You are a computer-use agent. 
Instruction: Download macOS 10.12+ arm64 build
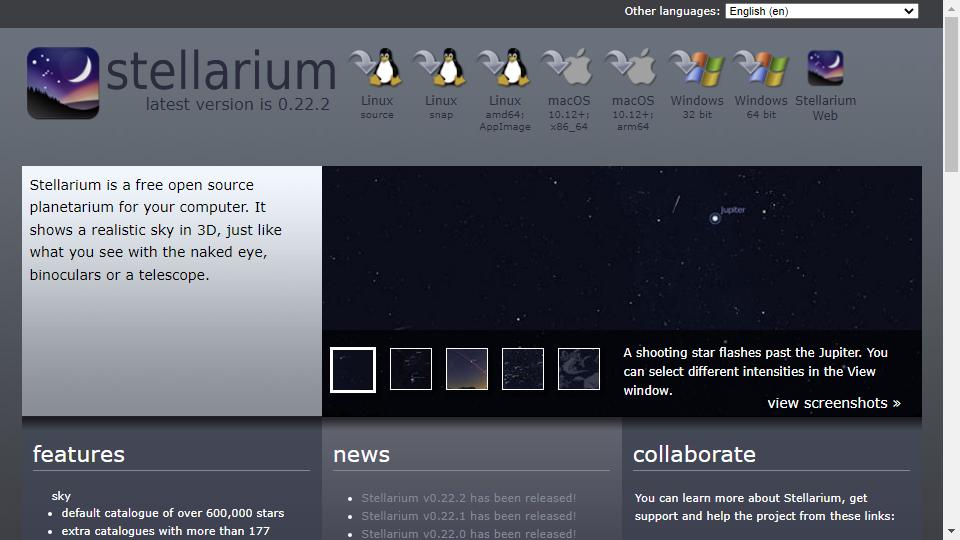pos(632,67)
